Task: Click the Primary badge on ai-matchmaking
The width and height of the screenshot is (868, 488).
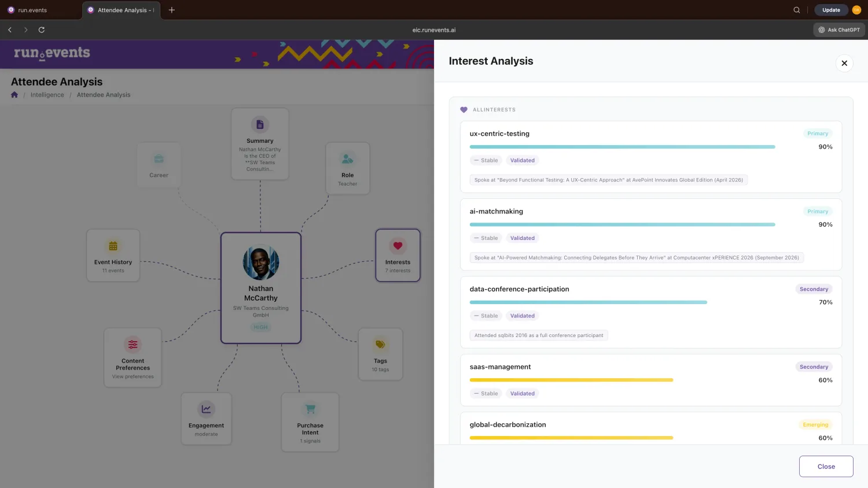Action: [818, 212]
